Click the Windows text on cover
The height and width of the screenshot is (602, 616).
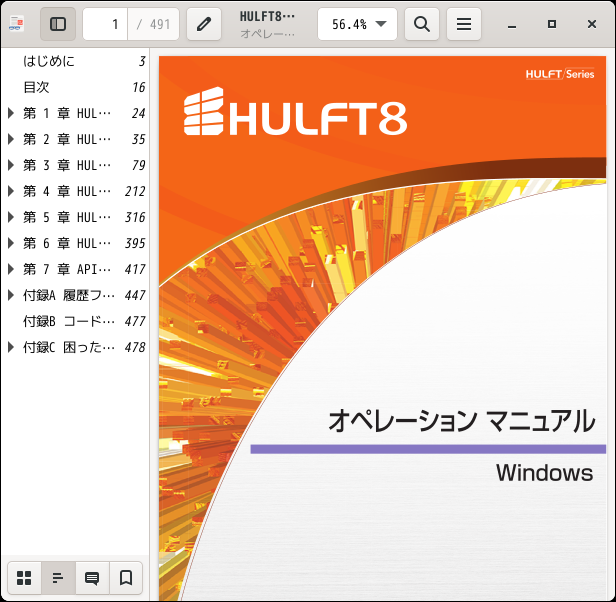[x=544, y=473]
